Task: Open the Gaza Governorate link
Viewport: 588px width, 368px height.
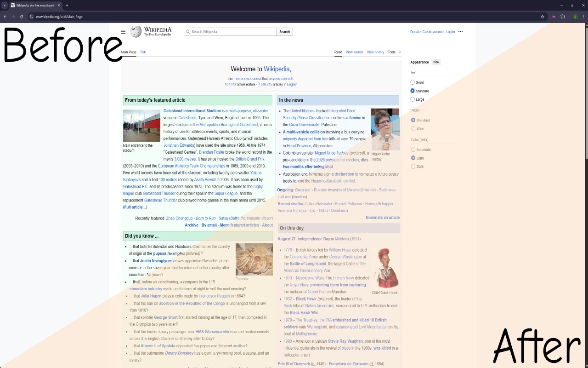Action: pos(304,125)
